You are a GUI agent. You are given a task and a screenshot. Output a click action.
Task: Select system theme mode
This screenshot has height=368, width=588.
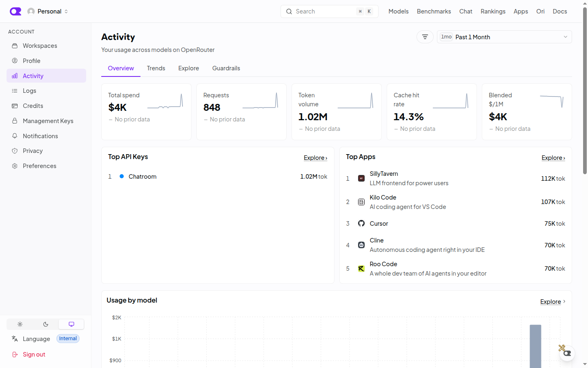(x=71, y=324)
